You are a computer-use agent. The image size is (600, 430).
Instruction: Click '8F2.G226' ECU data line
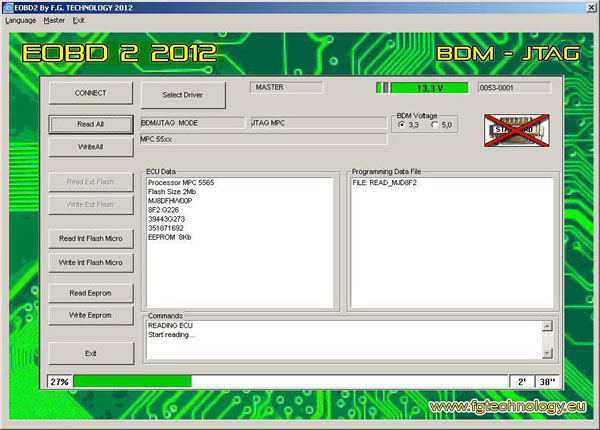(163, 210)
